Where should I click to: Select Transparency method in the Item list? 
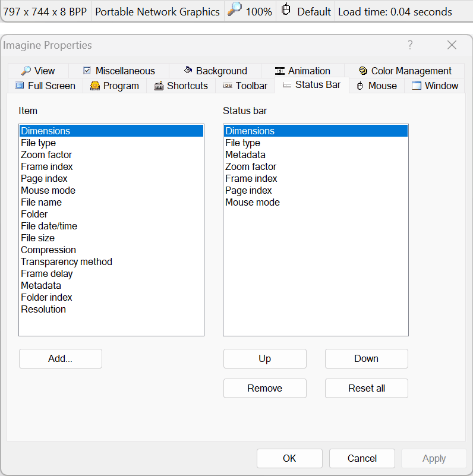(112, 261)
